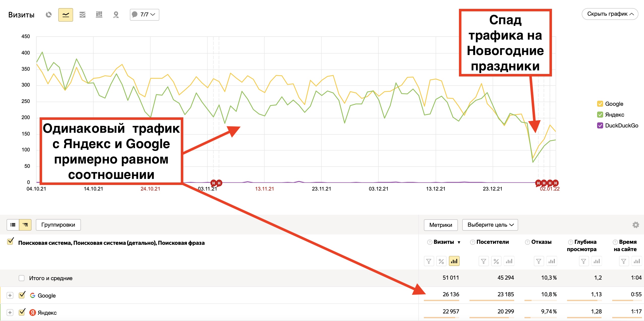The height and width of the screenshot is (321, 644).
Task: Expand the Google row
Action: click(x=10, y=295)
